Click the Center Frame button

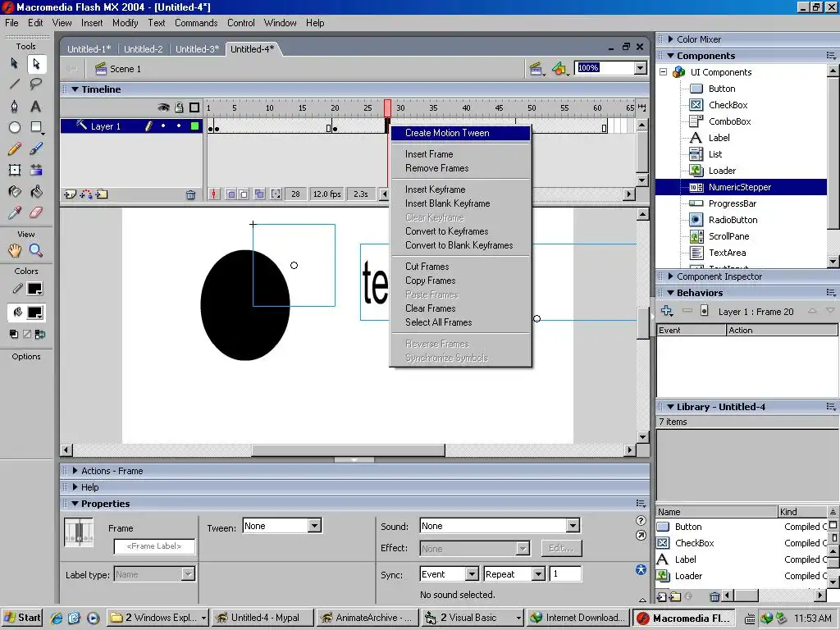tap(214, 194)
